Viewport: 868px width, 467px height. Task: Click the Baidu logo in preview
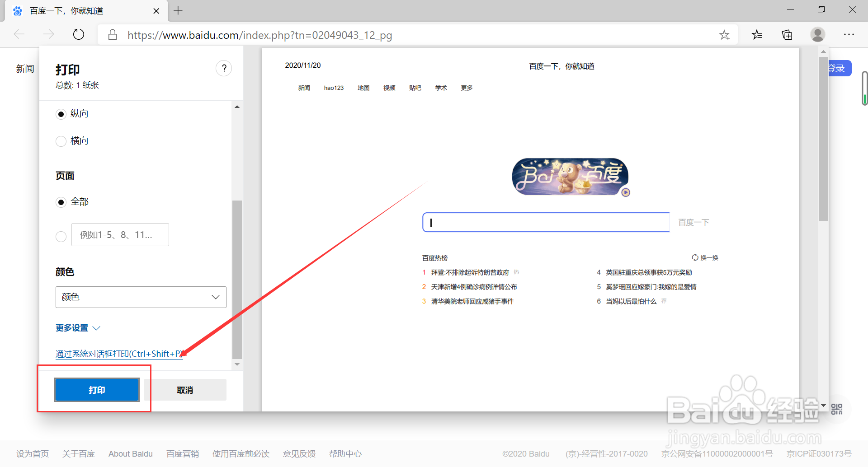click(x=570, y=177)
